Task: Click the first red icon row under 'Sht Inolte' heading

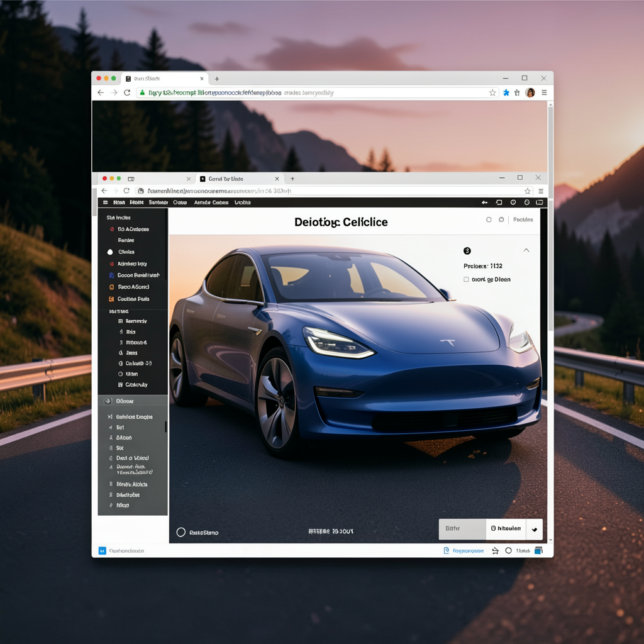Action: coord(130,229)
